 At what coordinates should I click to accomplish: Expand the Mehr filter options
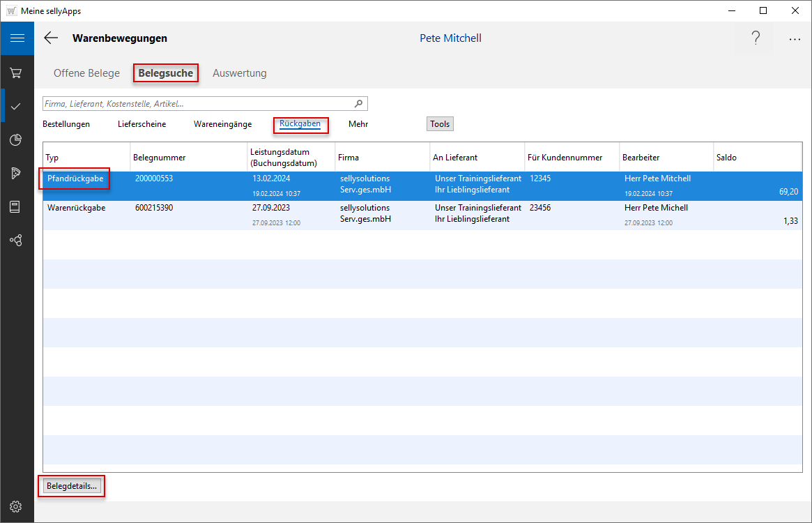point(358,124)
